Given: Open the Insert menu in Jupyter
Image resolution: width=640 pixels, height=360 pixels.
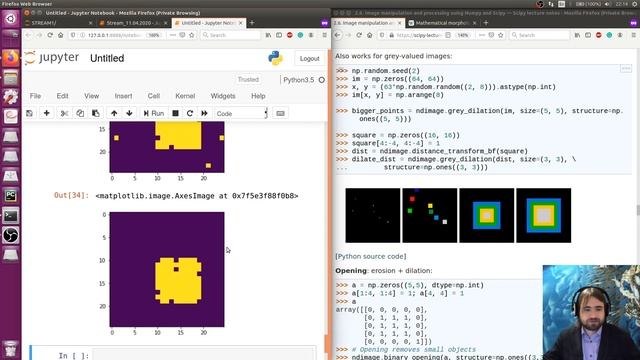Looking at the screenshot, I should tap(123, 96).
